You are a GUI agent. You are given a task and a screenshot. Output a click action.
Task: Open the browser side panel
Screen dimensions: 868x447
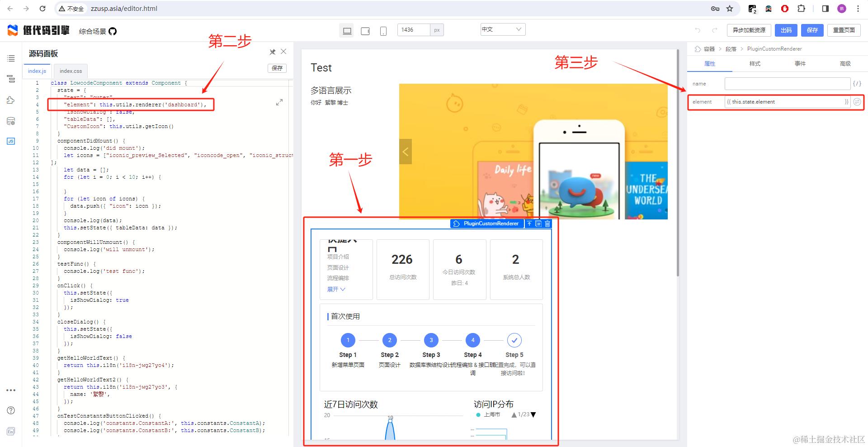pos(825,9)
